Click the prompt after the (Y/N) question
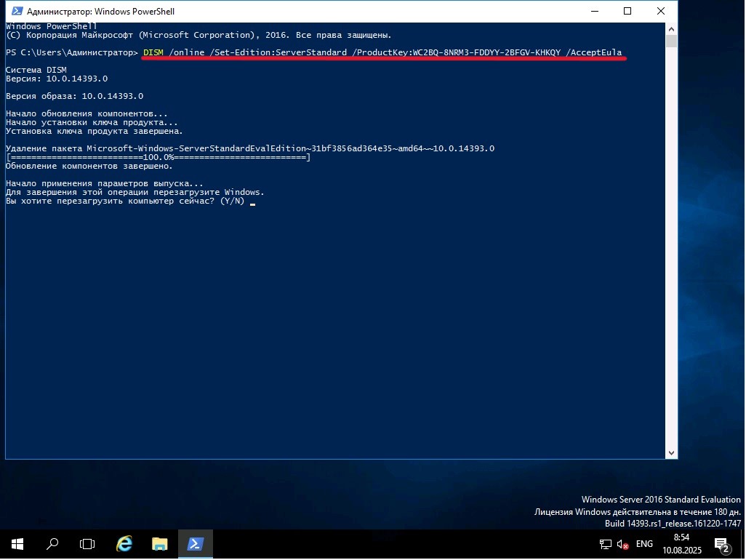Image resolution: width=746 pixels, height=560 pixels. click(252, 201)
